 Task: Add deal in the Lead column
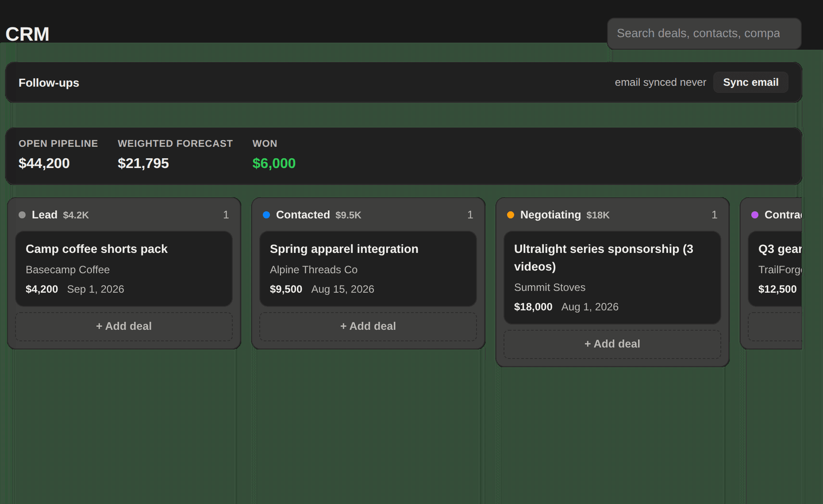tap(124, 326)
